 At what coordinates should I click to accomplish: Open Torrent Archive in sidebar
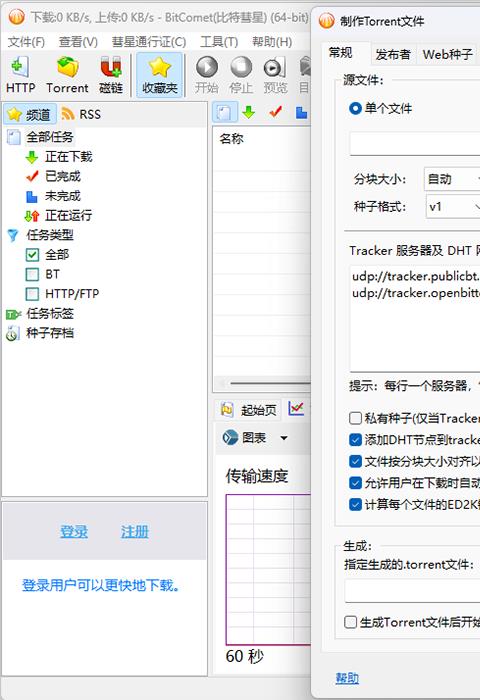[x=40, y=333]
